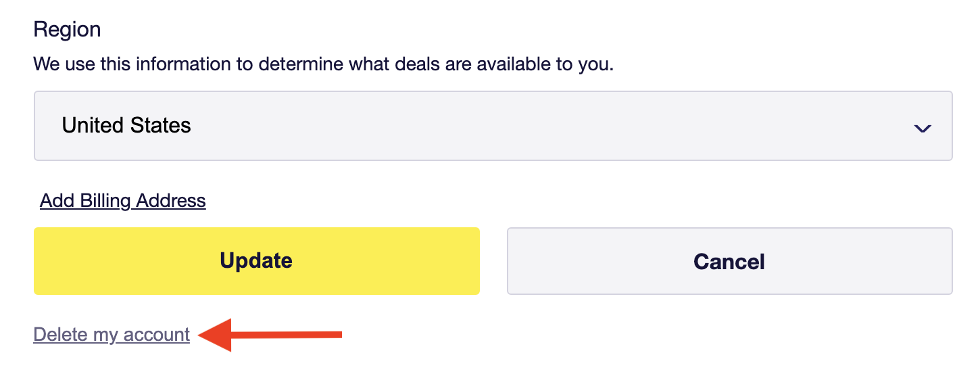Choose the underlined Add Billing Address text
980x372 pixels.
(x=123, y=201)
